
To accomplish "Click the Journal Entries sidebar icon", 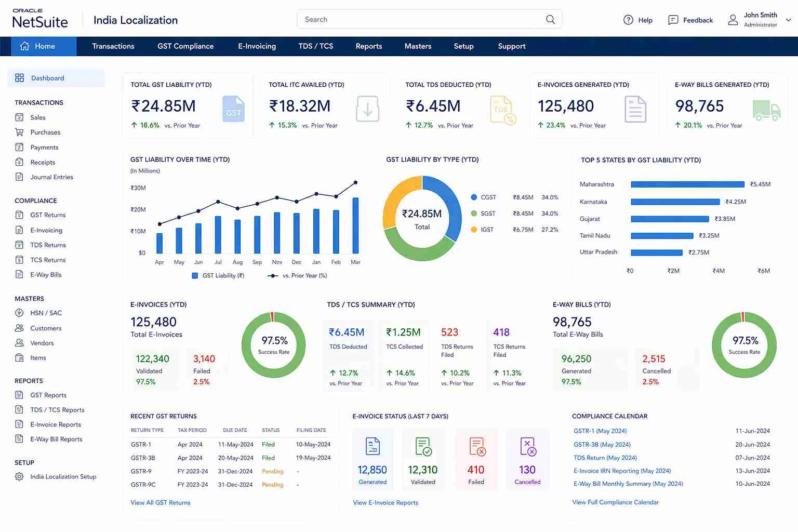I will click(19, 177).
